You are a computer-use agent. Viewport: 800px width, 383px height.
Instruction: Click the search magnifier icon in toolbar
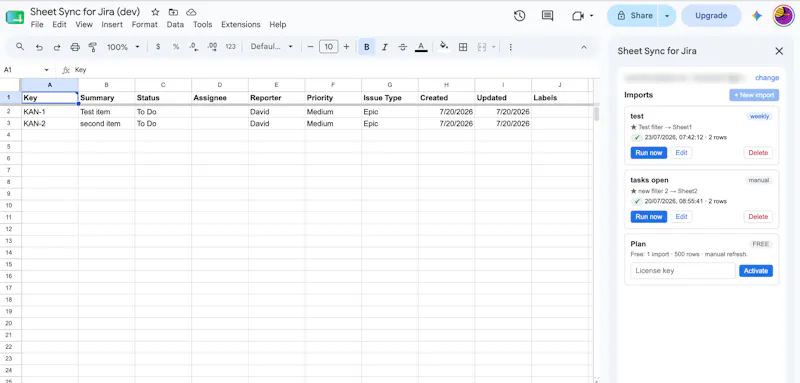click(x=20, y=46)
